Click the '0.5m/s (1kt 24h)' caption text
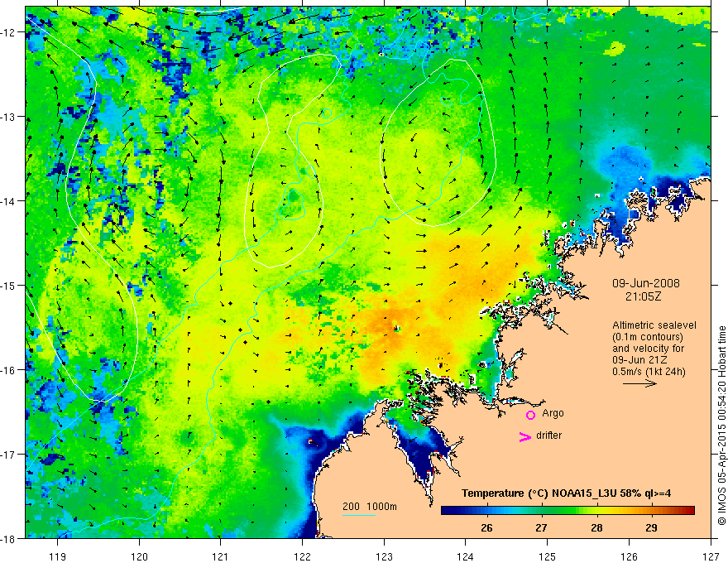 [649, 372]
